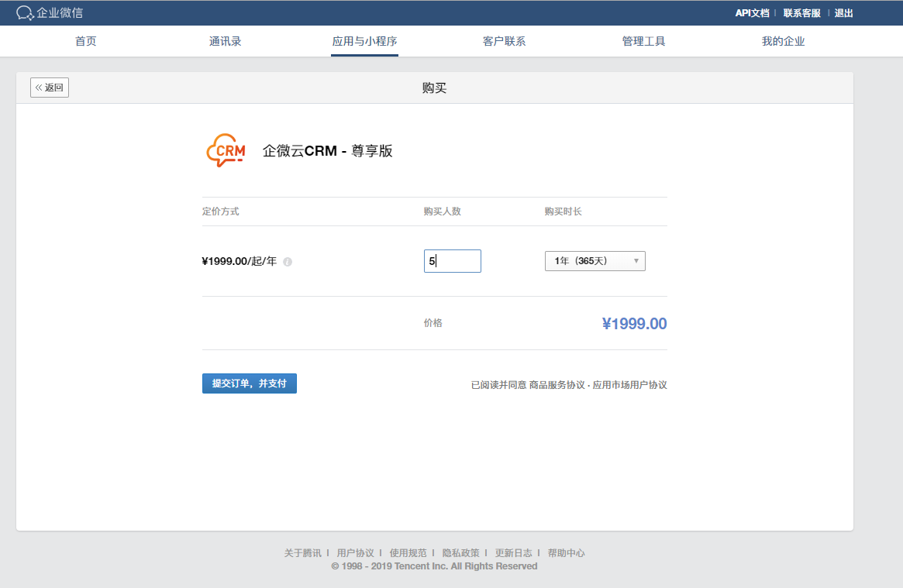This screenshot has width=903, height=588.
Task: Click the 联系客服 link
Action: [801, 13]
